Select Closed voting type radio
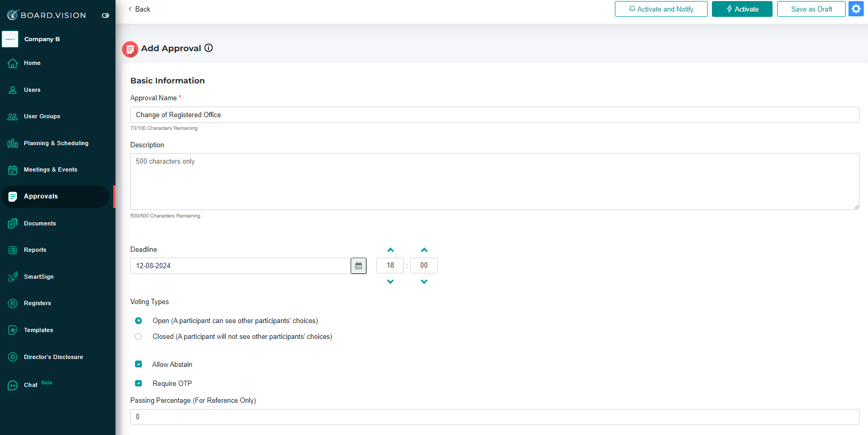The image size is (868, 435). click(x=138, y=337)
